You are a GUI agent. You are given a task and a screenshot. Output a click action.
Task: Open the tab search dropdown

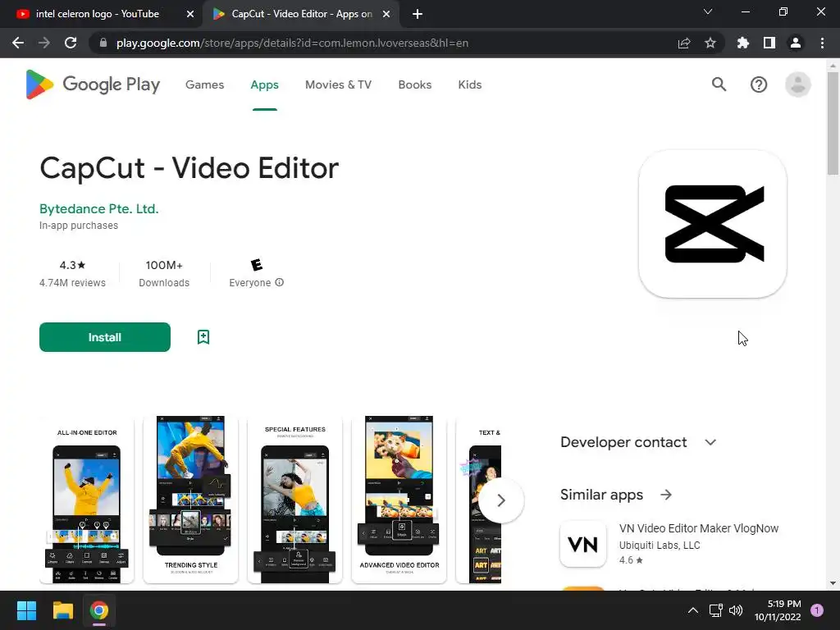(x=708, y=11)
